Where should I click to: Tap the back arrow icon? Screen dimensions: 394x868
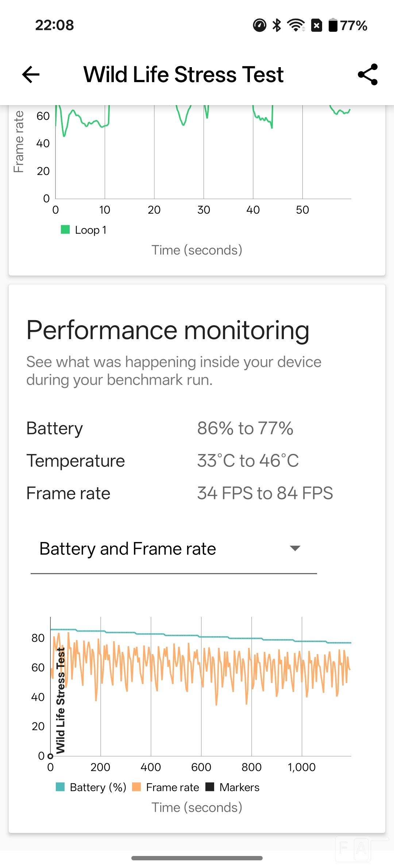coord(31,75)
